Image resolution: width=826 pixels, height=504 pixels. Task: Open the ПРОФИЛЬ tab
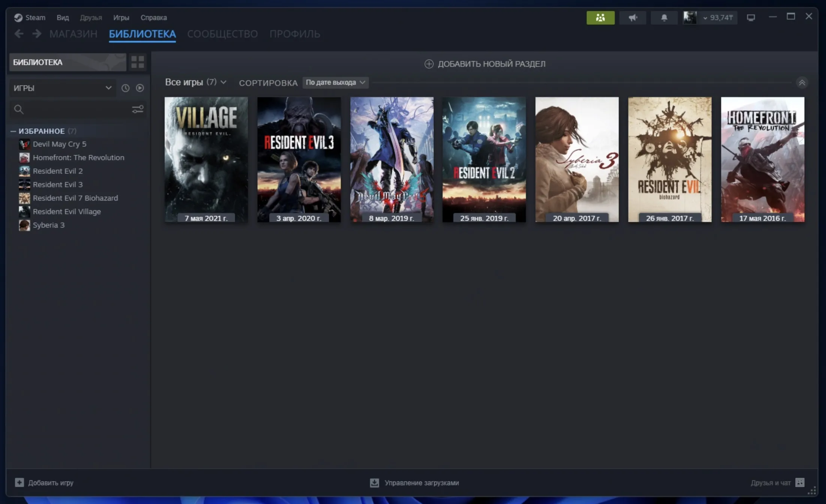pos(295,34)
